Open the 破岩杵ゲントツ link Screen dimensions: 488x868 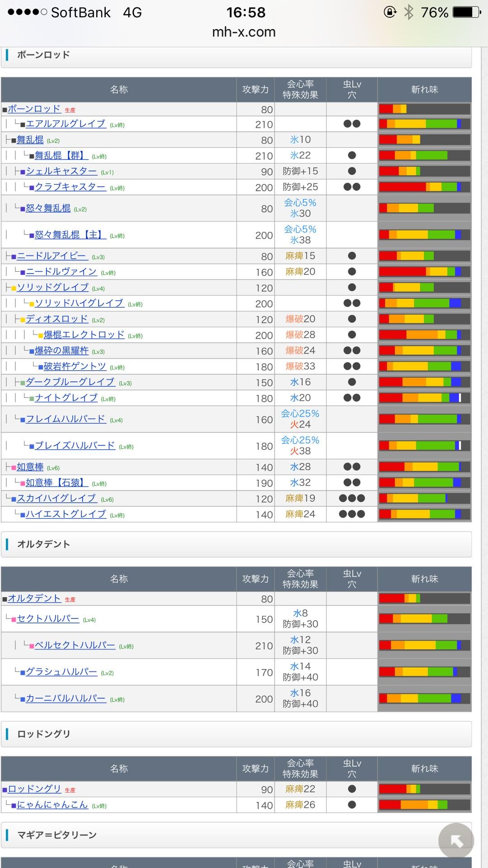pyautogui.click(x=75, y=367)
